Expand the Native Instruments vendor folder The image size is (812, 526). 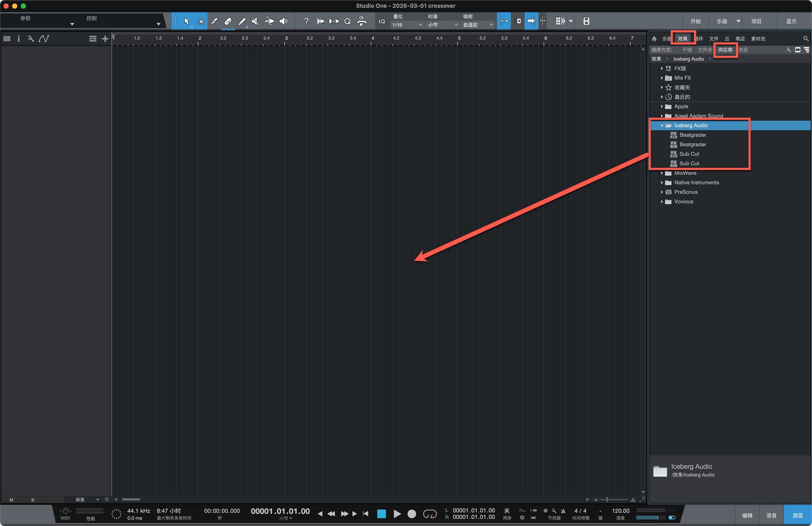tap(662, 182)
